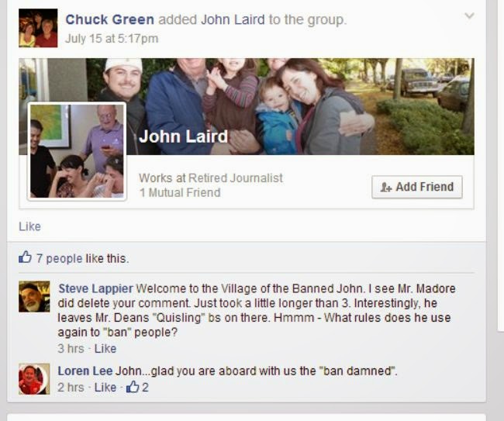The width and height of the screenshot is (504, 421).
Task: Click the thumbs-up count on Loren Lee's comment
Action: click(137, 387)
